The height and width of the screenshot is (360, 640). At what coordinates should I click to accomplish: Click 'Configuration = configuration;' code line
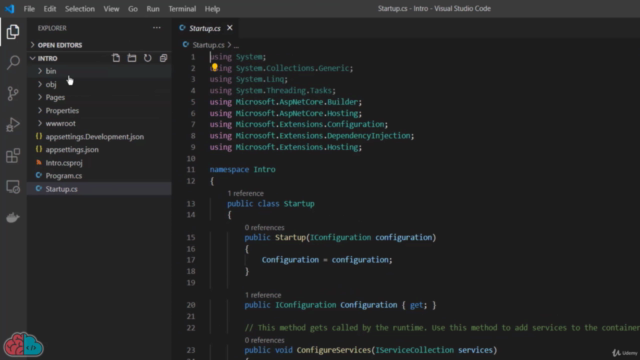click(x=327, y=260)
